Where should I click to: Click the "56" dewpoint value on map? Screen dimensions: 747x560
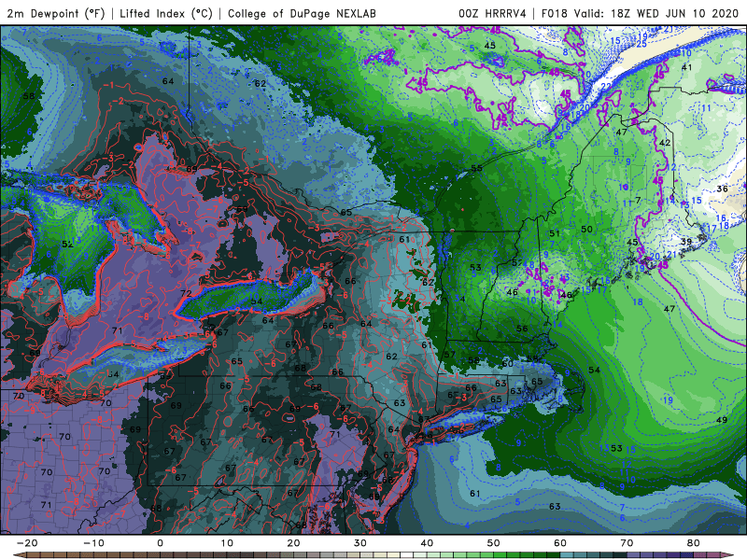point(522,329)
